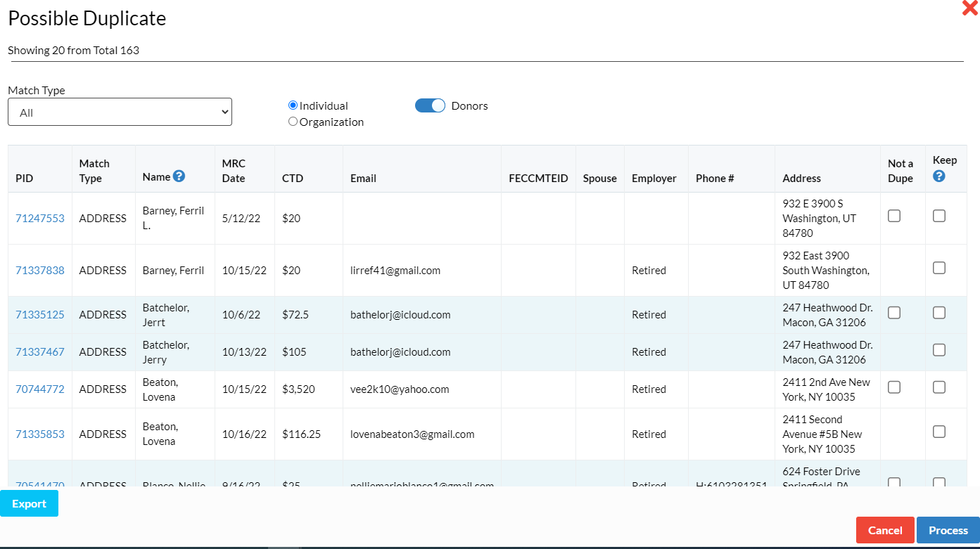Image resolution: width=980 pixels, height=549 pixels.
Task: Open PID link 71337838
Action: (x=39, y=270)
